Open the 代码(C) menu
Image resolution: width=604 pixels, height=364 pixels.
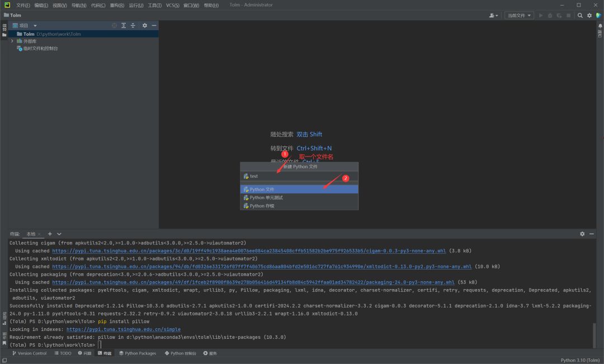click(x=98, y=5)
